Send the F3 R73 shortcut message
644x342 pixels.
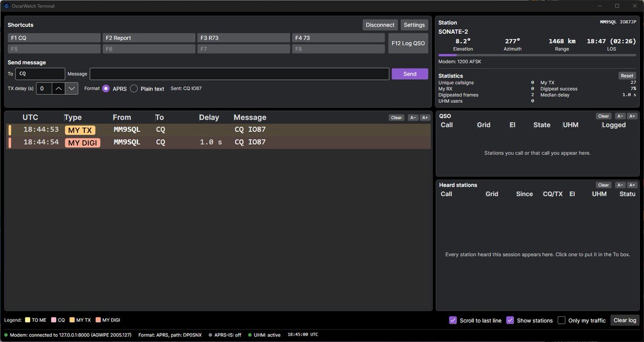[x=244, y=38]
